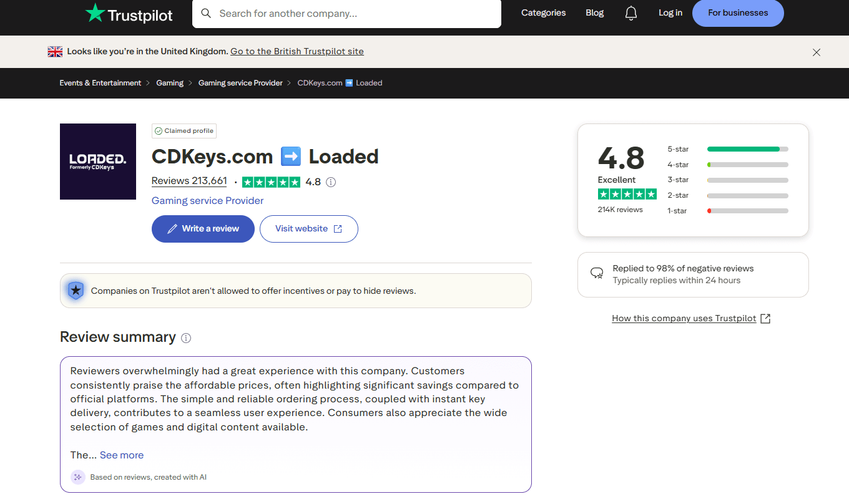849x504 pixels.
Task: Expand summary with See more
Action: 122,455
